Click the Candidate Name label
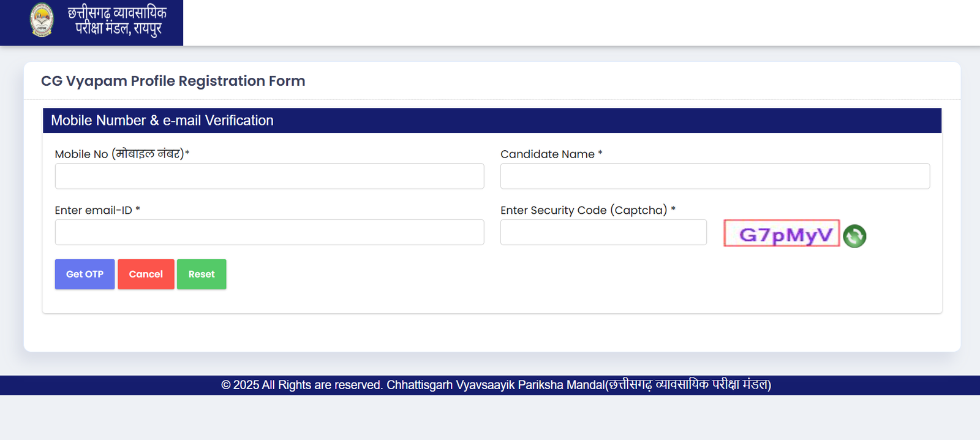The image size is (980, 440). pyautogui.click(x=551, y=154)
